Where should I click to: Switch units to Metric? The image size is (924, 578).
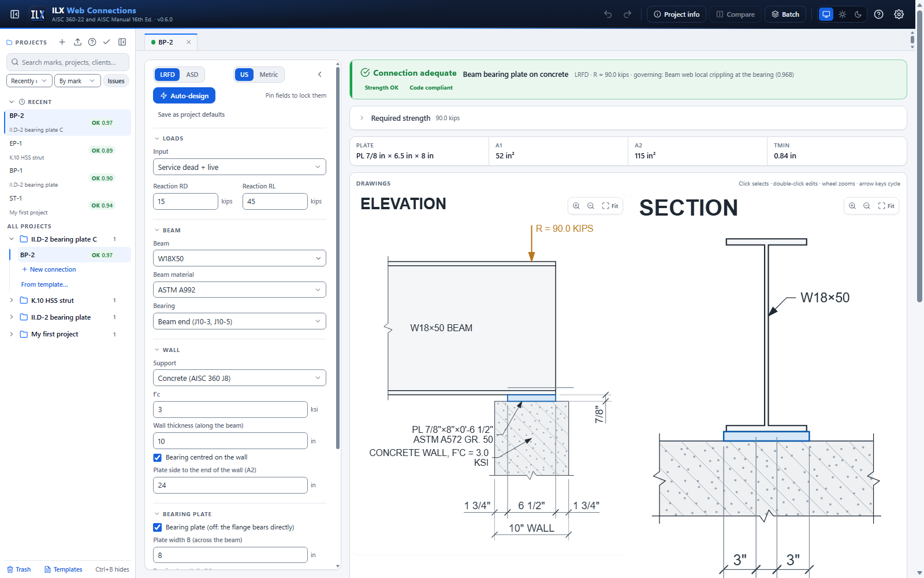point(269,75)
